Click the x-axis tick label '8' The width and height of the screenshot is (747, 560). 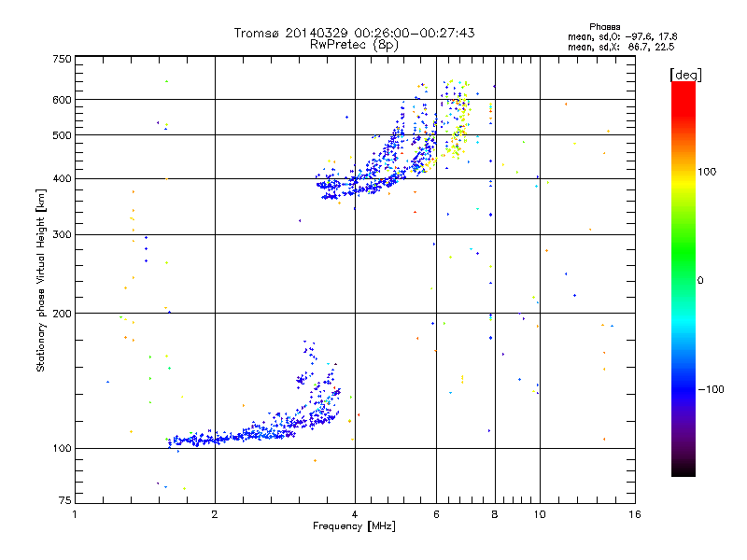click(x=495, y=514)
